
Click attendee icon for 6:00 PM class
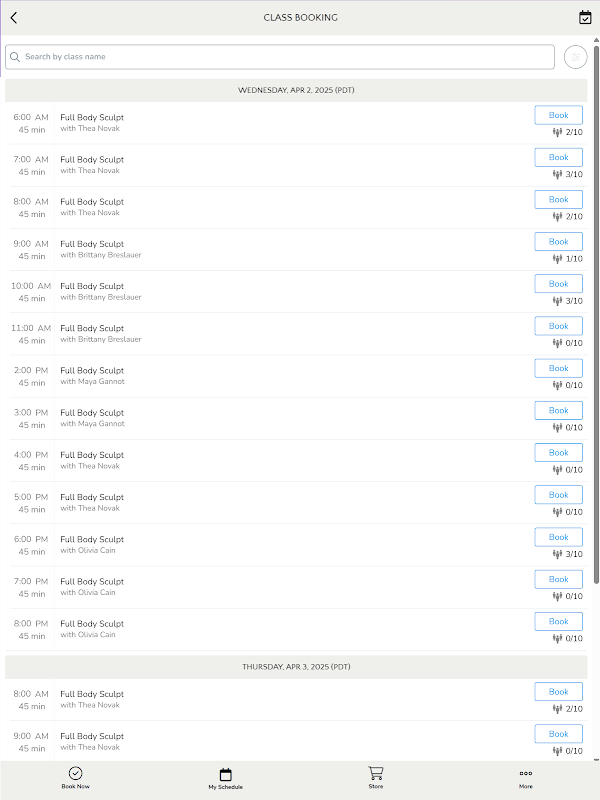[x=557, y=554]
